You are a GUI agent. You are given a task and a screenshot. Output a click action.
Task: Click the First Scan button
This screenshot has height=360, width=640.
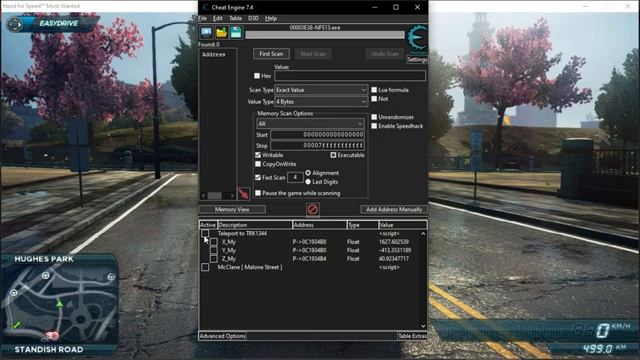click(271, 54)
